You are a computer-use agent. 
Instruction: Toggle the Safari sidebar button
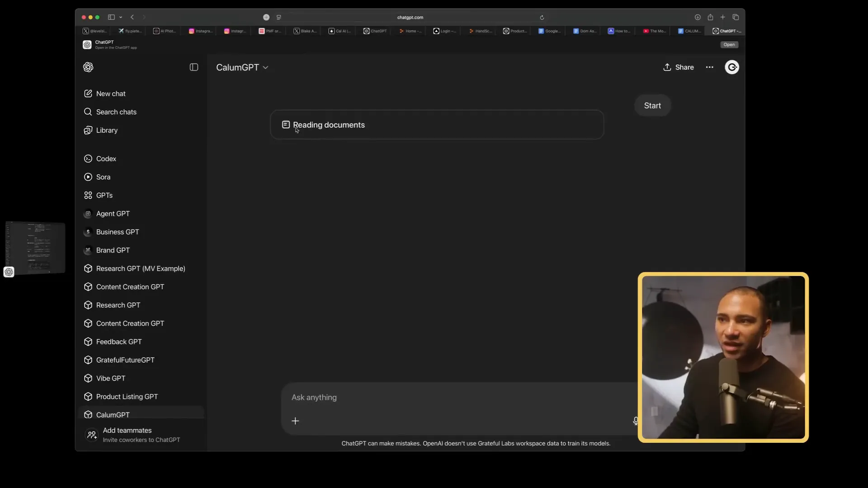click(x=111, y=17)
